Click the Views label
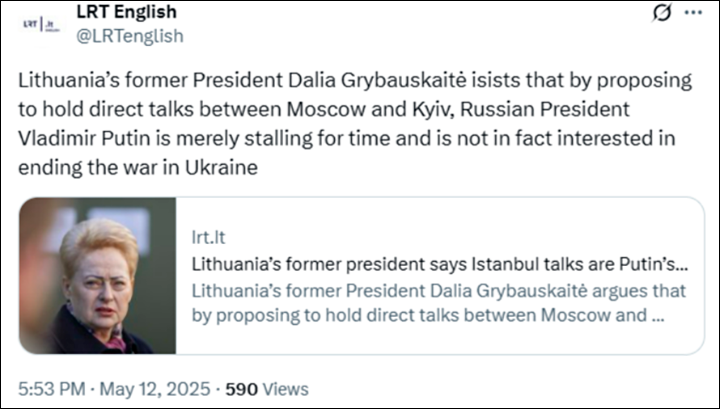 coord(285,389)
